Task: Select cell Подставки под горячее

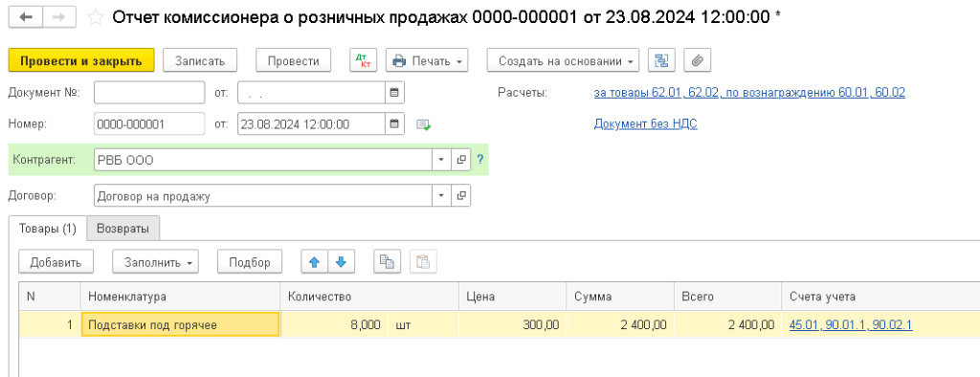Action: (x=181, y=324)
